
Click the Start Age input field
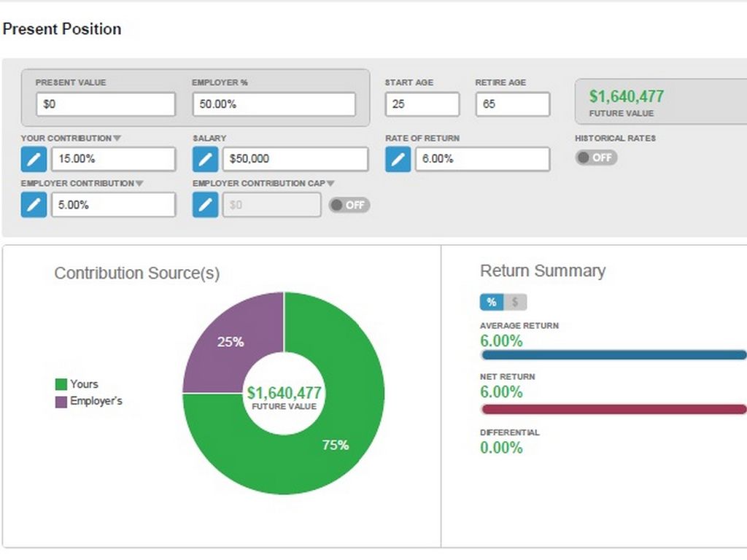click(422, 104)
